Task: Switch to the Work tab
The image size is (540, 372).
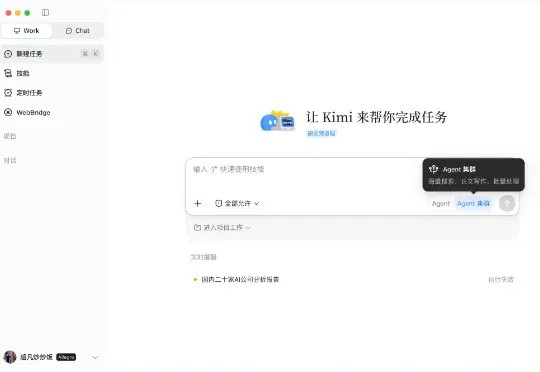Action: 27,31
